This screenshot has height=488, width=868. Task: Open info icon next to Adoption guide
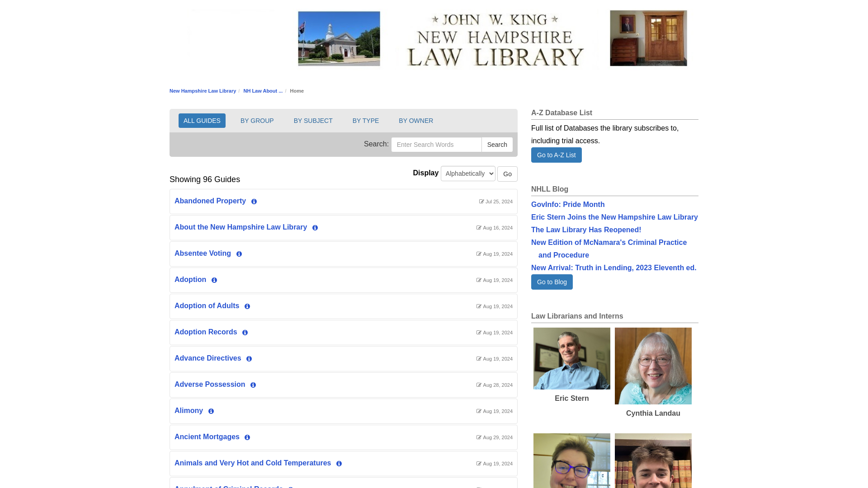coord(214,280)
